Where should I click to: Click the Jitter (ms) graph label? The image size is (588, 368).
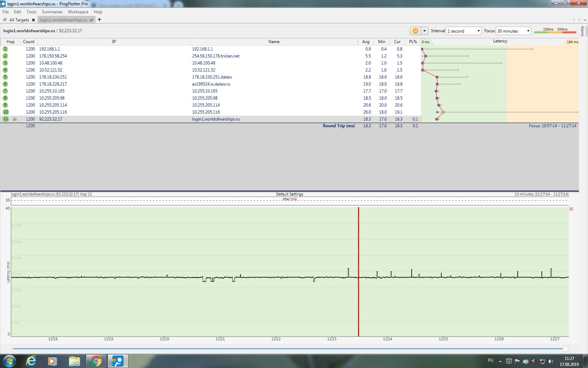point(289,199)
